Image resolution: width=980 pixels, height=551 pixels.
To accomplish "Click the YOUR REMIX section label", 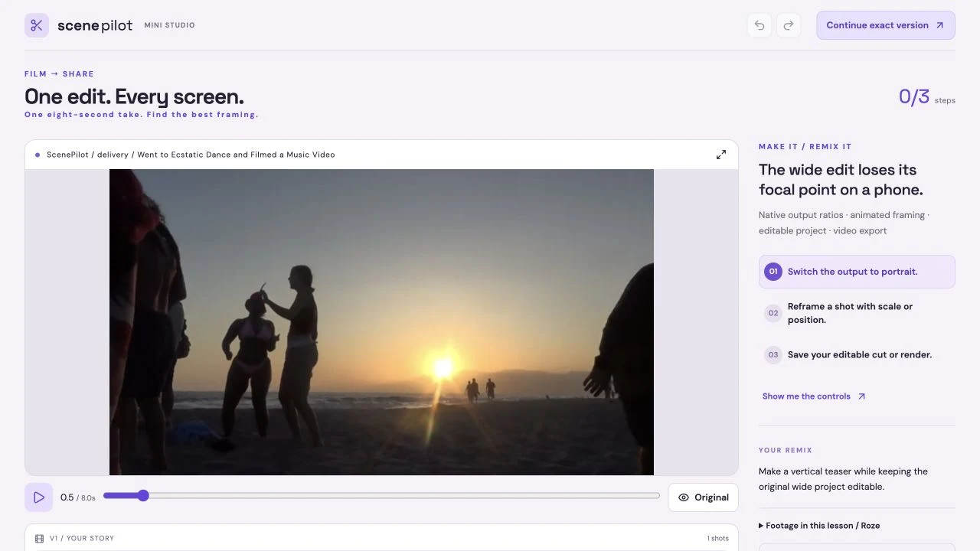I will pyautogui.click(x=786, y=450).
